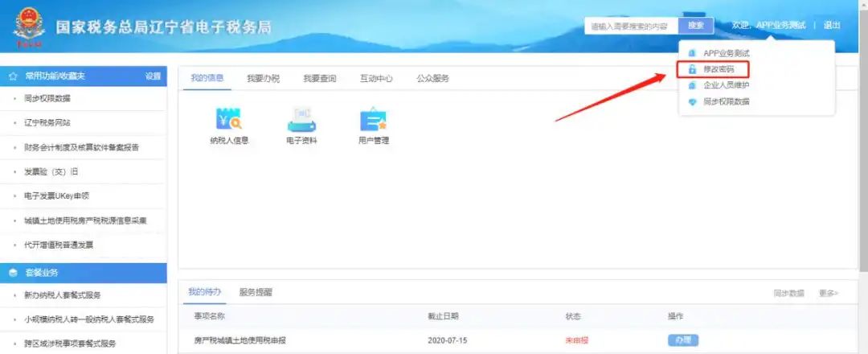This screenshot has height=354, width=868.
Task: Choose 同步权限数据 from user dropdown menu
Action: 727,102
